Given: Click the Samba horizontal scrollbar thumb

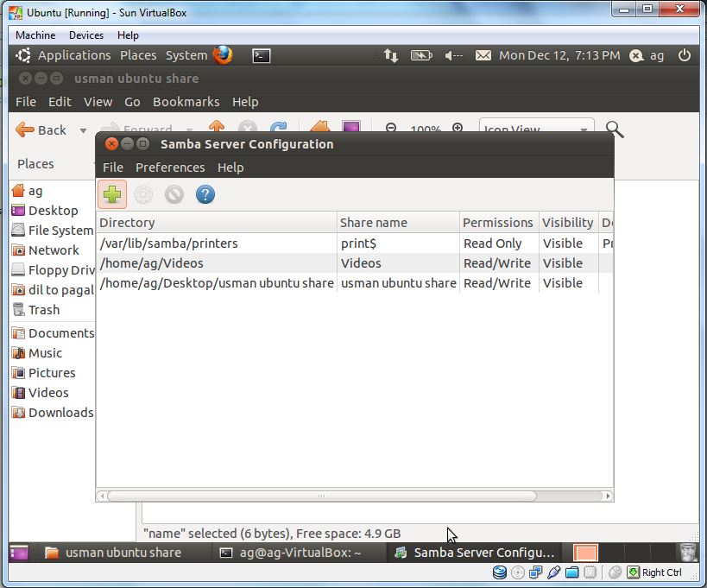Looking at the screenshot, I should pyautogui.click(x=322, y=496).
